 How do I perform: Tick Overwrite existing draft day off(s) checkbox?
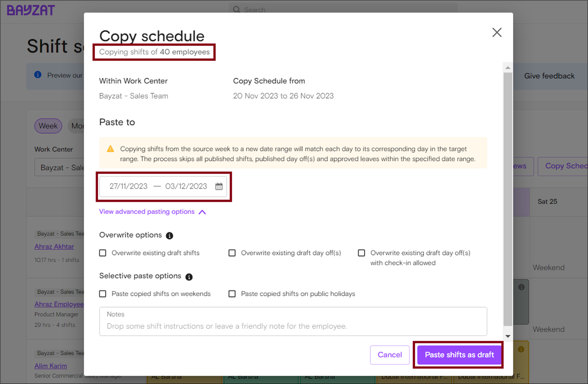(232, 253)
